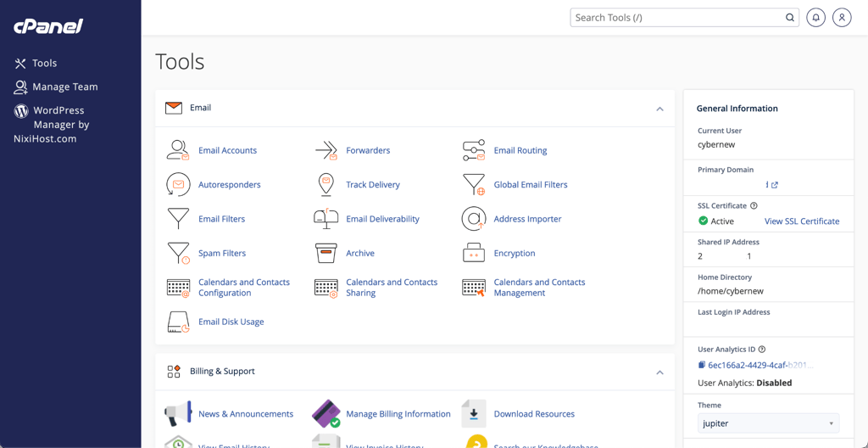
Task: Click the Email Routing link
Action: point(520,150)
